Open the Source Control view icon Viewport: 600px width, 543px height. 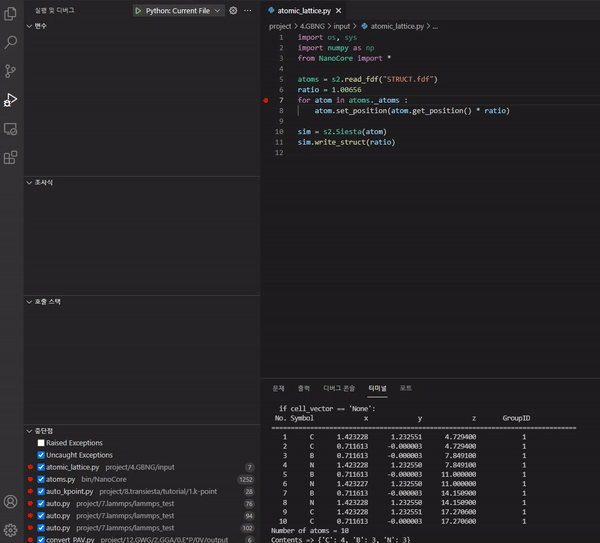[x=11, y=71]
